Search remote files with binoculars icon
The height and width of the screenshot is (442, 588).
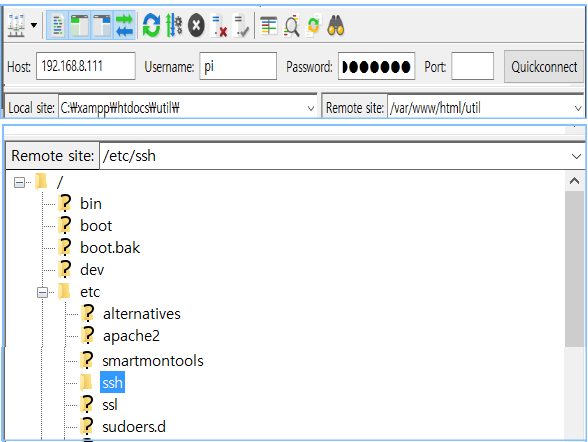[336, 25]
